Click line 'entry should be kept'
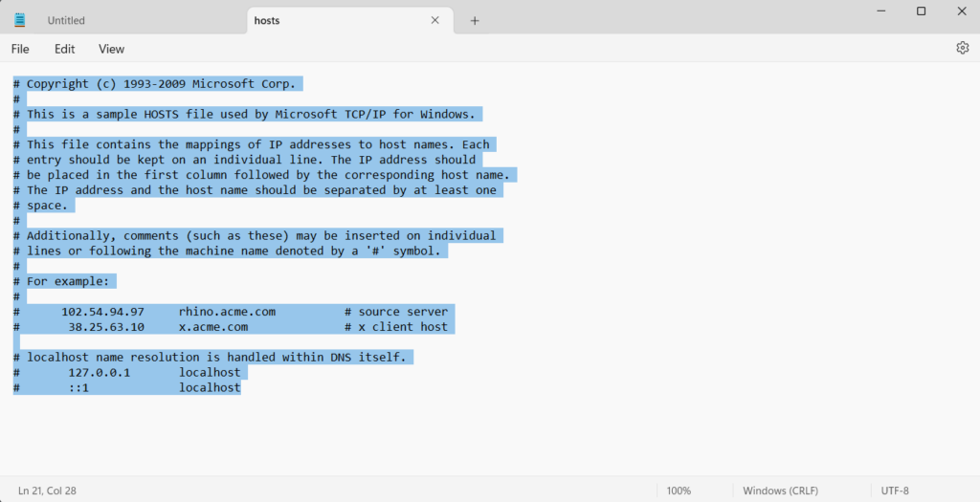The height and width of the screenshot is (502, 980). click(244, 160)
